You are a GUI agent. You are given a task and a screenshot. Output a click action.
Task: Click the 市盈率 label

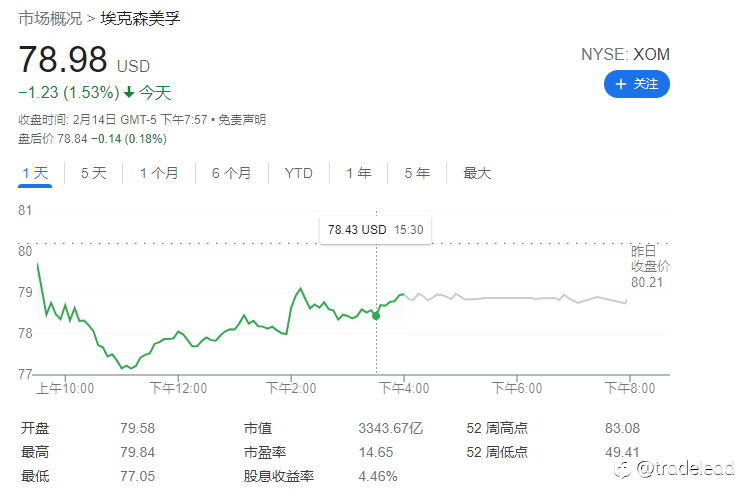tap(265, 452)
